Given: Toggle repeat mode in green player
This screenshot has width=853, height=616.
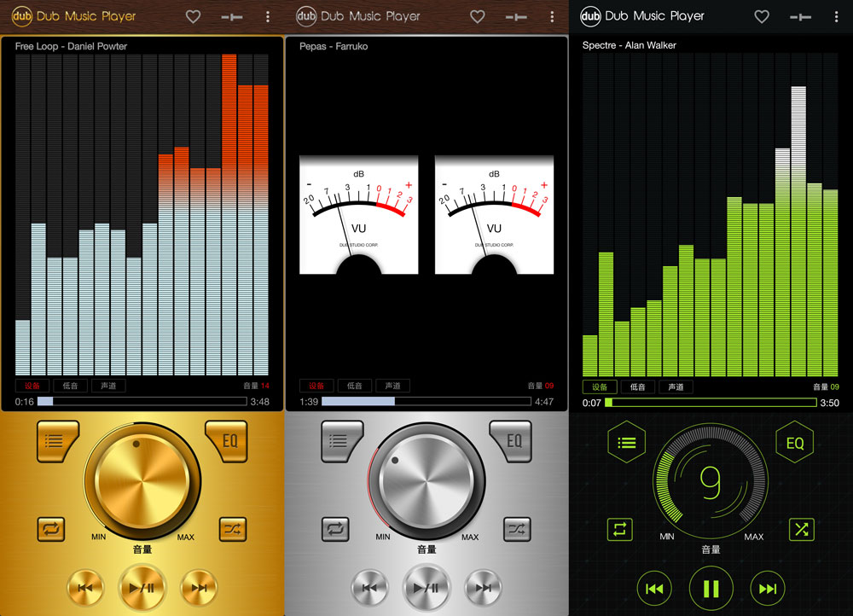Looking at the screenshot, I should (x=619, y=530).
